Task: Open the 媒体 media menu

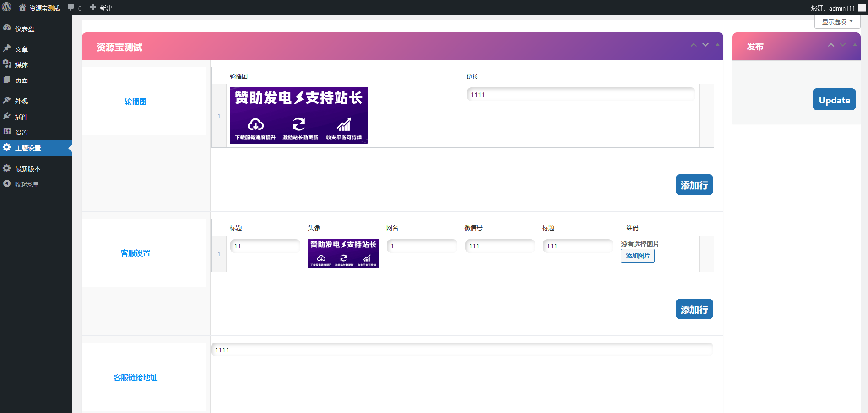Action: coord(21,65)
